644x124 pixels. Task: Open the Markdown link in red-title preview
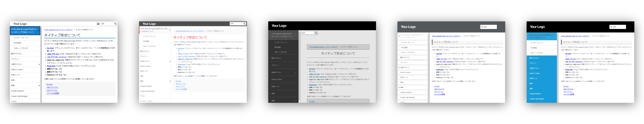(x=192, y=56)
